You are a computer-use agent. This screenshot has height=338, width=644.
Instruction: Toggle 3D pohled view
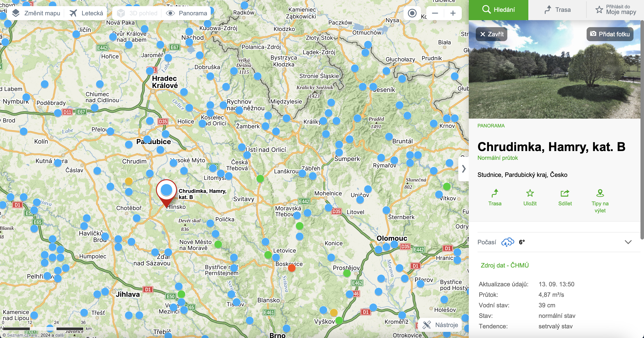tap(137, 13)
